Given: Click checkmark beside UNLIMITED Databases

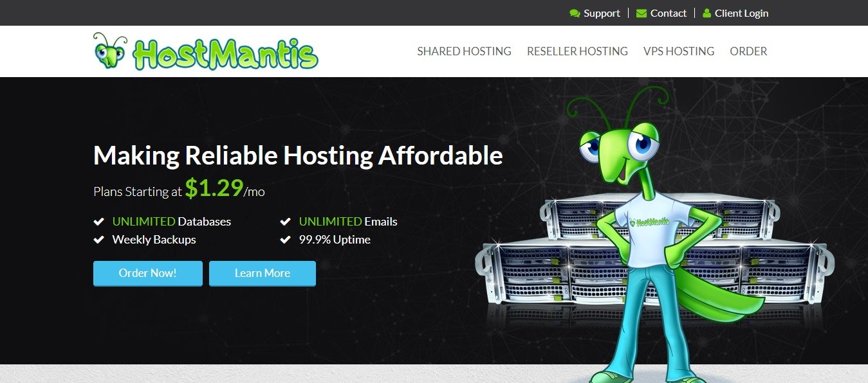Looking at the screenshot, I should pos(99,222).
